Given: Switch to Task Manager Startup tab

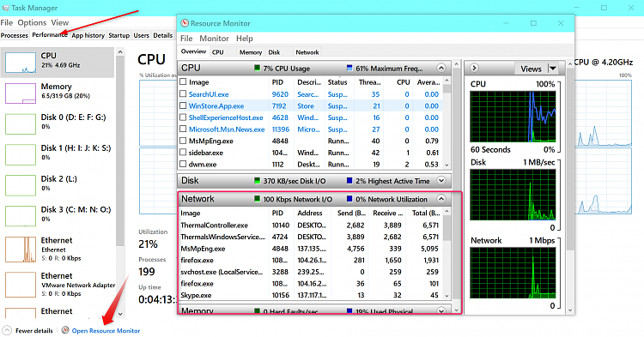Looking at the screenshot, I should click(x=119, y=35).
